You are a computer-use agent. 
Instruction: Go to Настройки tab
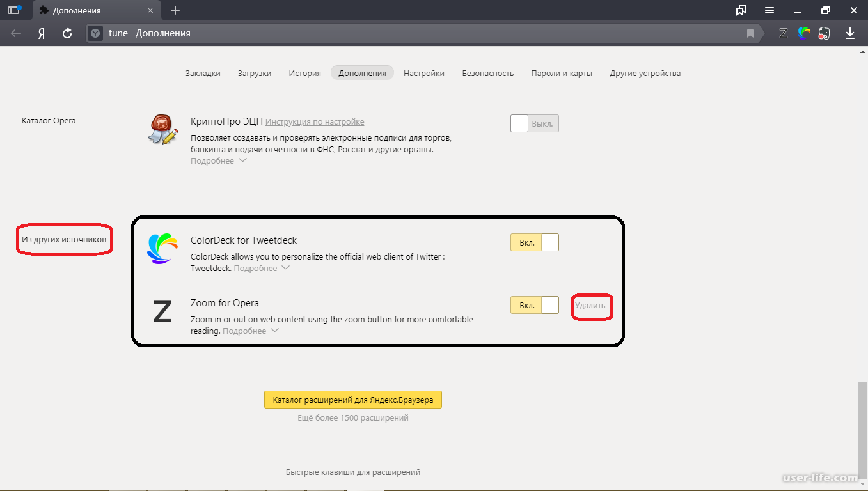pos(424,73)
